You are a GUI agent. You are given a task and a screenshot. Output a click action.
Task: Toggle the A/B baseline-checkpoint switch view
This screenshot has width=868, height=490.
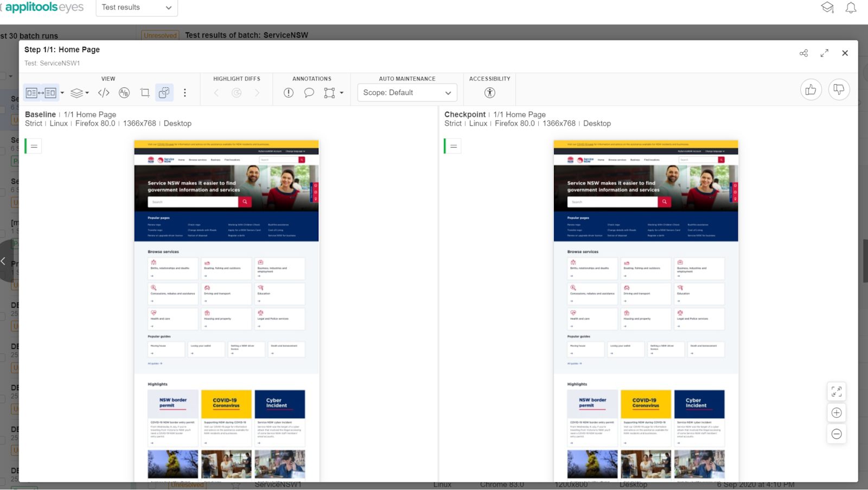click(x=124, y=93)
